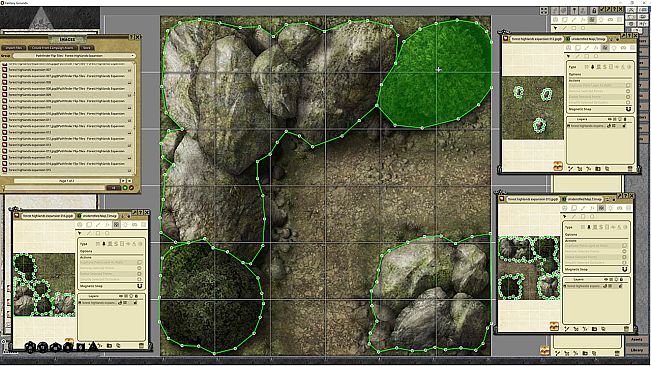Click the map image in bottom-left window
Screen dimensions: 651x366
point(44,286)
